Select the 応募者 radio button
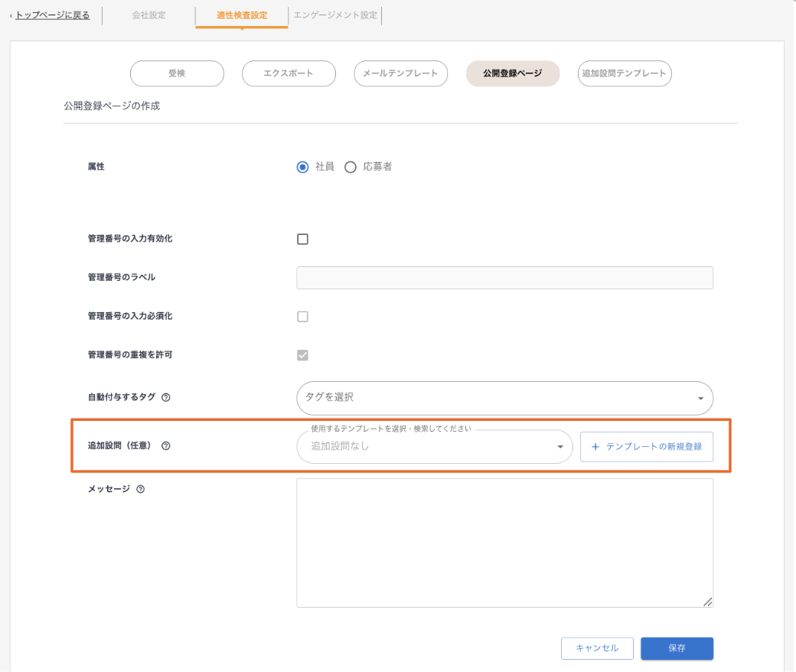The height and width of the screenshot is (672, 796). click(351, 167)
